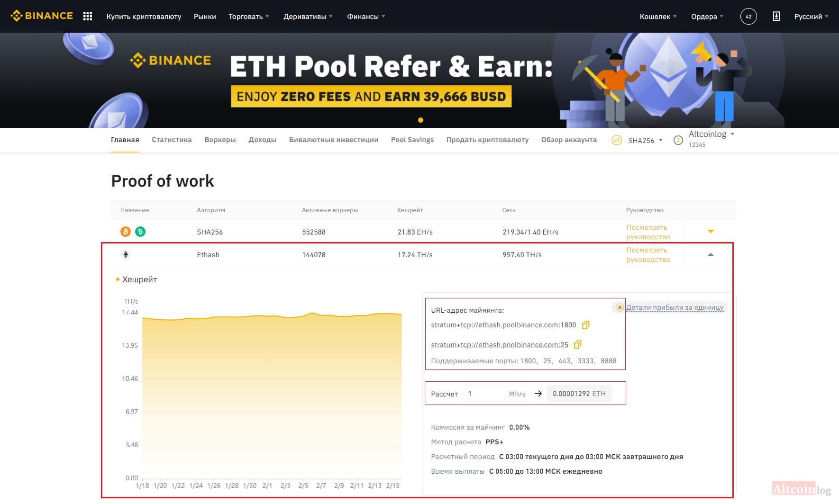Copy the port 1800 stratum URL
The height and width of the screenshot is (504, 839).
(x=586, y=325)
